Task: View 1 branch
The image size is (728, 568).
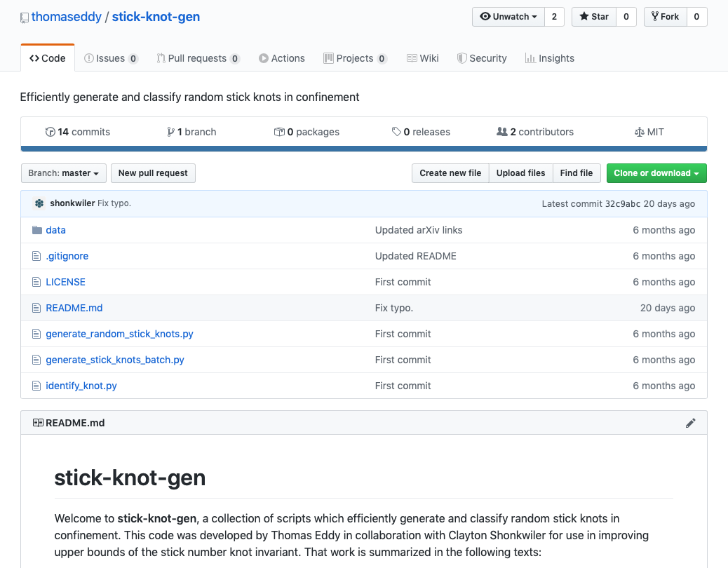Action: click(191, 132)
